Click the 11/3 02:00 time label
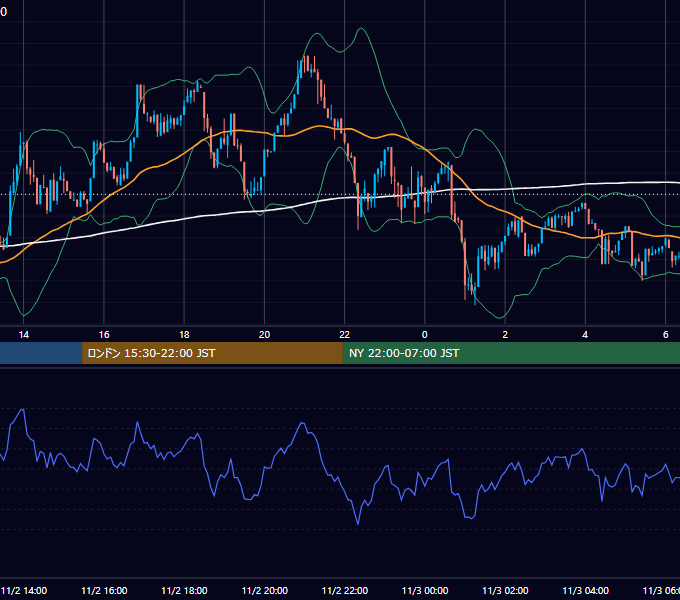This screenshot has width=680, height=600. pos(505,590)
